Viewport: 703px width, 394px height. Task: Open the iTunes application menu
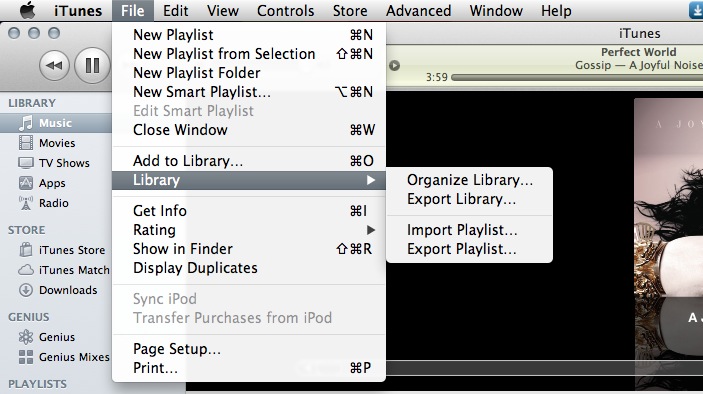click(78, 10)
